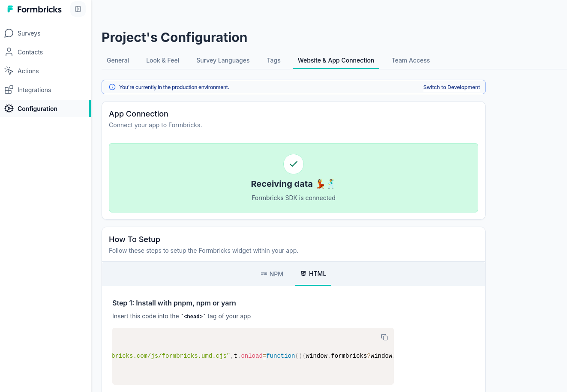The width and height of the screenshot is (567, 392).
Task: Go to Actions in the sidebar
Action: [45, 71]
